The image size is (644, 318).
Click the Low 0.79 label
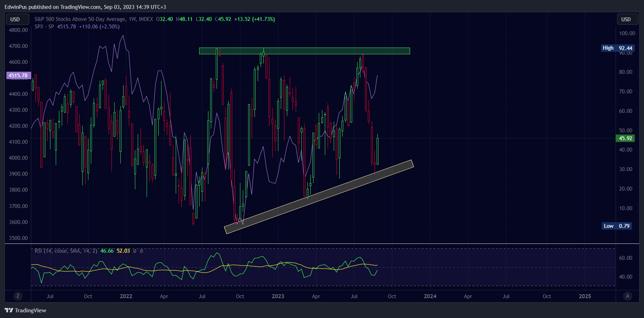pos(617,226)
